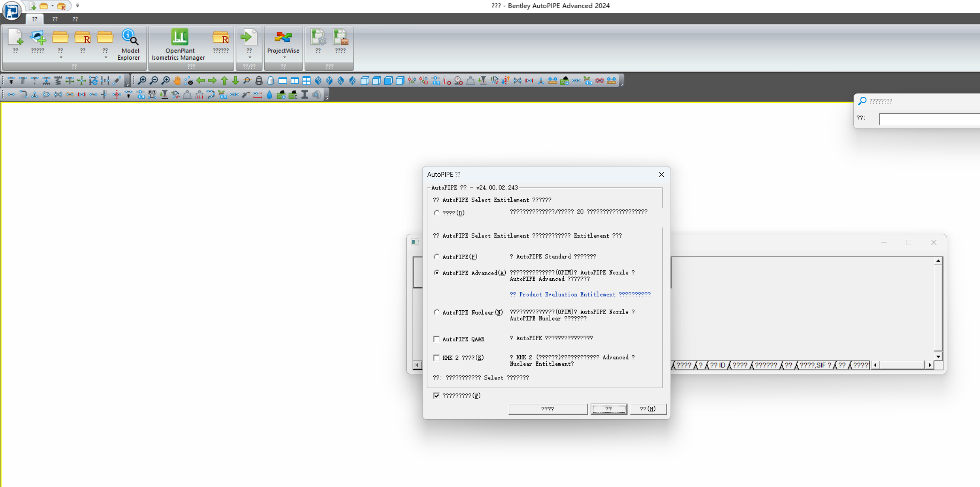Click grid window's horizontal scroll right arrow
Screen dimensions: 980x487
coord(930,365)
